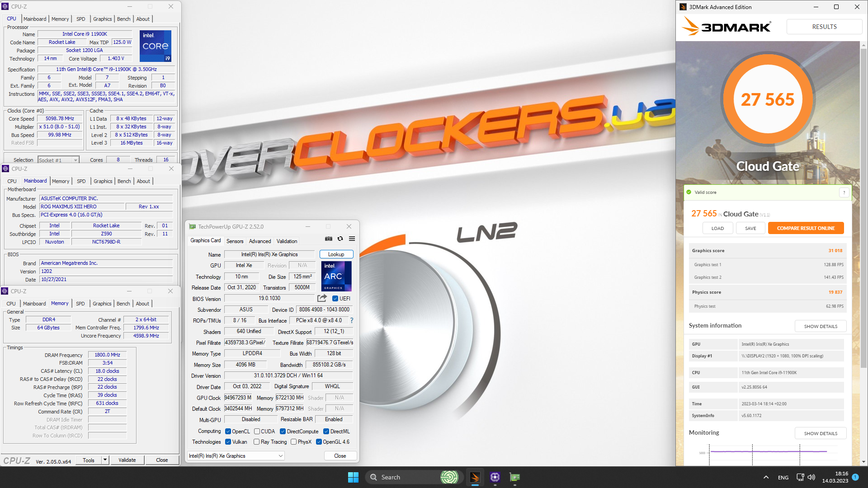Image resolution: width=868 pixels, height=488 pixels.
Task: Open the About tab in the top CPU-Z window
Action: tap(143, 19)
